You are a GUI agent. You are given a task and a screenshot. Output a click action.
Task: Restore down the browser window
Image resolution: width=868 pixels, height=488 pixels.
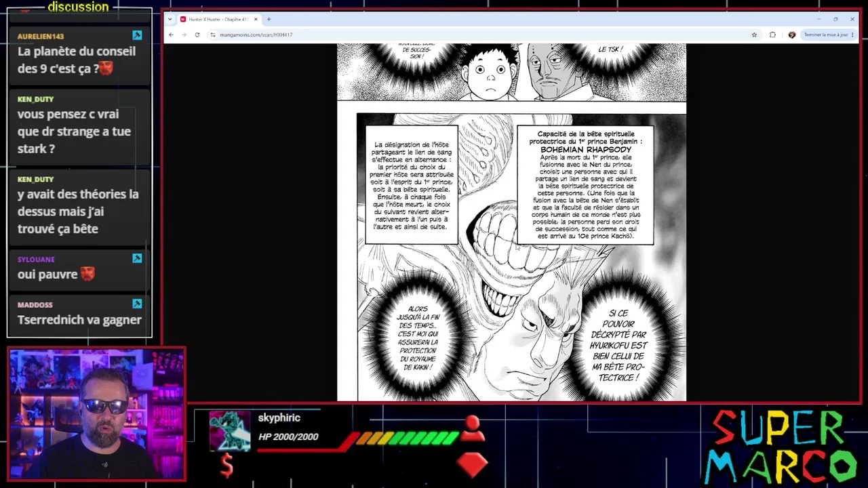[835, 19]
